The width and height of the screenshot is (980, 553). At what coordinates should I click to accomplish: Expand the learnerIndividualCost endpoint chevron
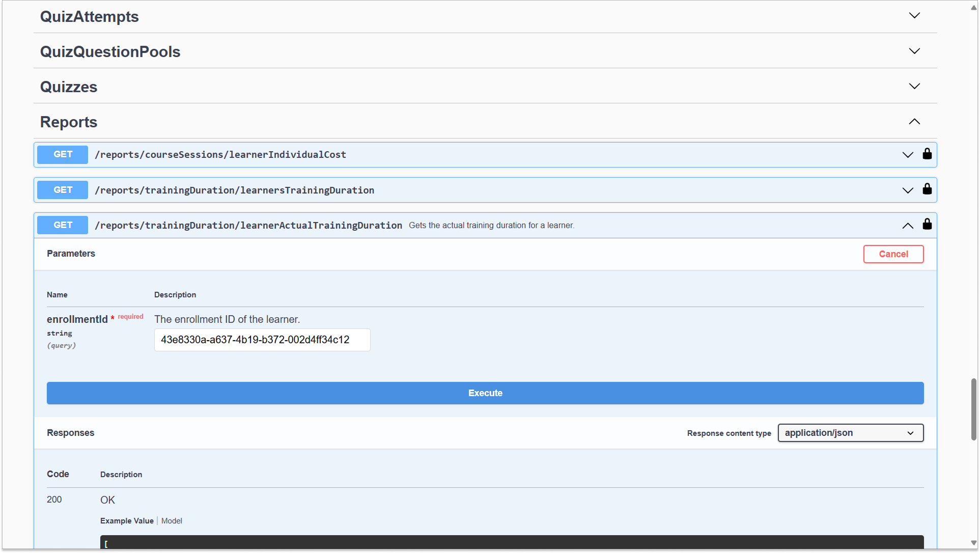point(907,155)
